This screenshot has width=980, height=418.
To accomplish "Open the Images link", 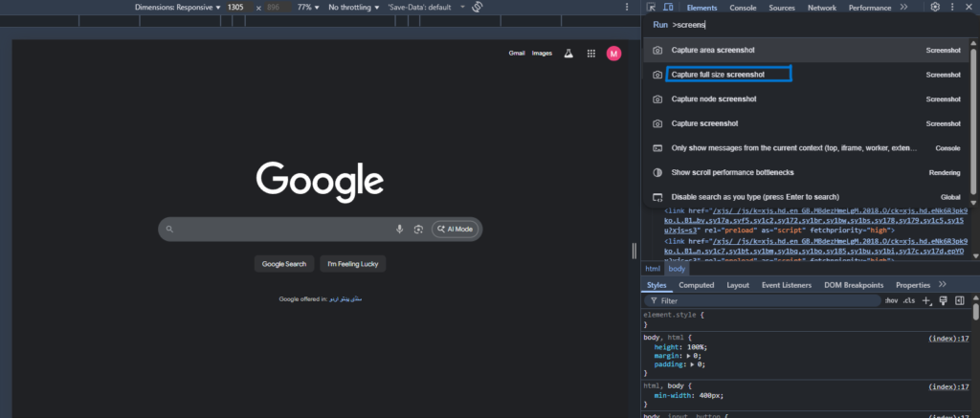I will (x=542, y=54).
